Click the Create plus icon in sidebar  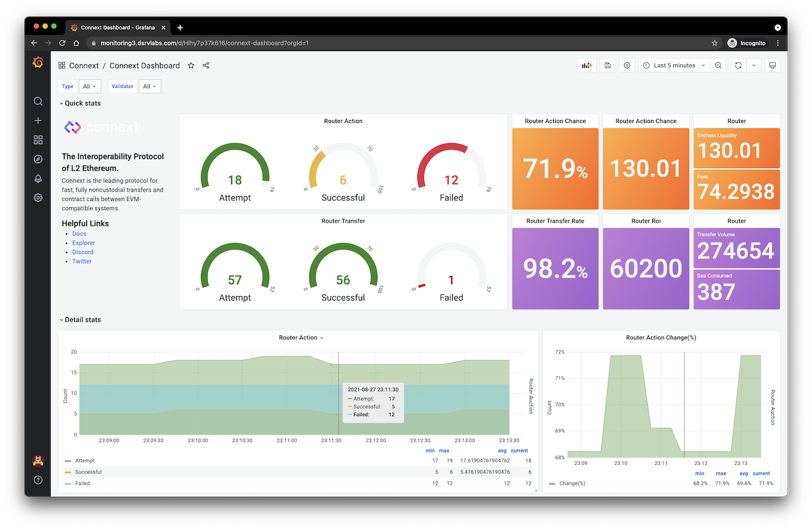[x=38, y=121]
